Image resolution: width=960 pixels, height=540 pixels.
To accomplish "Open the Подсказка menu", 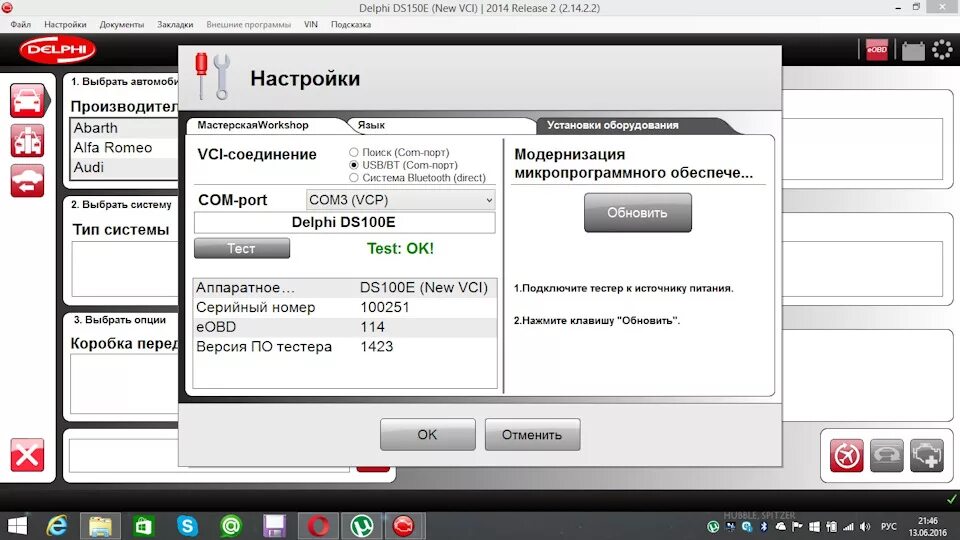I will 351,24.
